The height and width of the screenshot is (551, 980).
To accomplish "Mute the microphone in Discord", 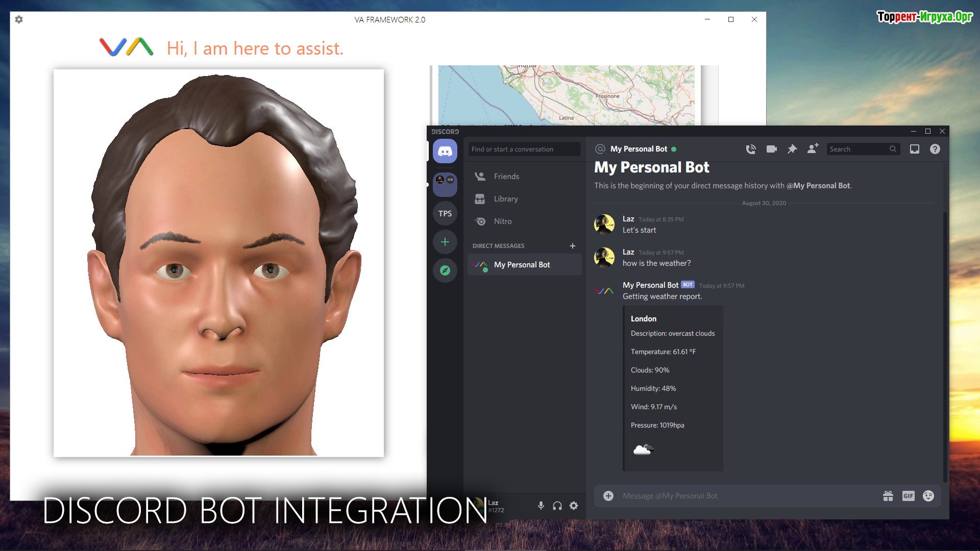I will 541,506.
